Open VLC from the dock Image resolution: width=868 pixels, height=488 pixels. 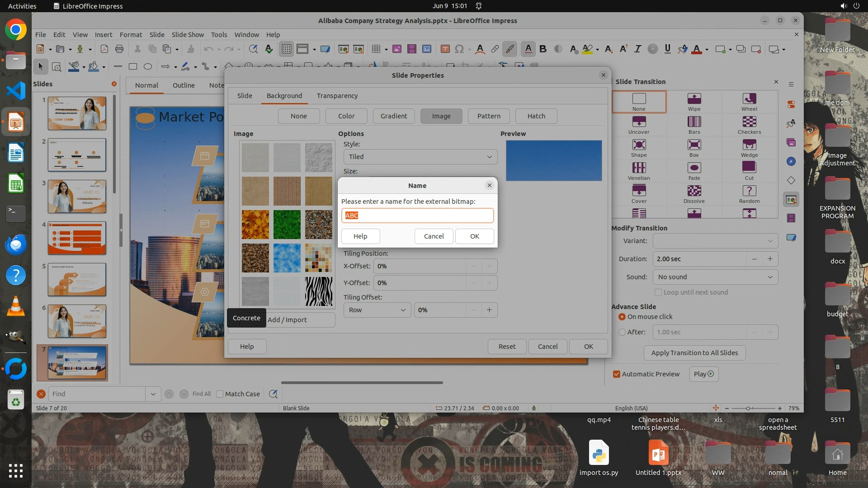click(x=16, y=306)
